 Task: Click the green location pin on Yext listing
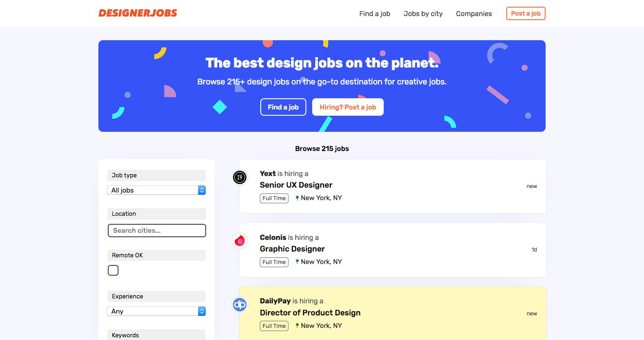pos(297,198)
